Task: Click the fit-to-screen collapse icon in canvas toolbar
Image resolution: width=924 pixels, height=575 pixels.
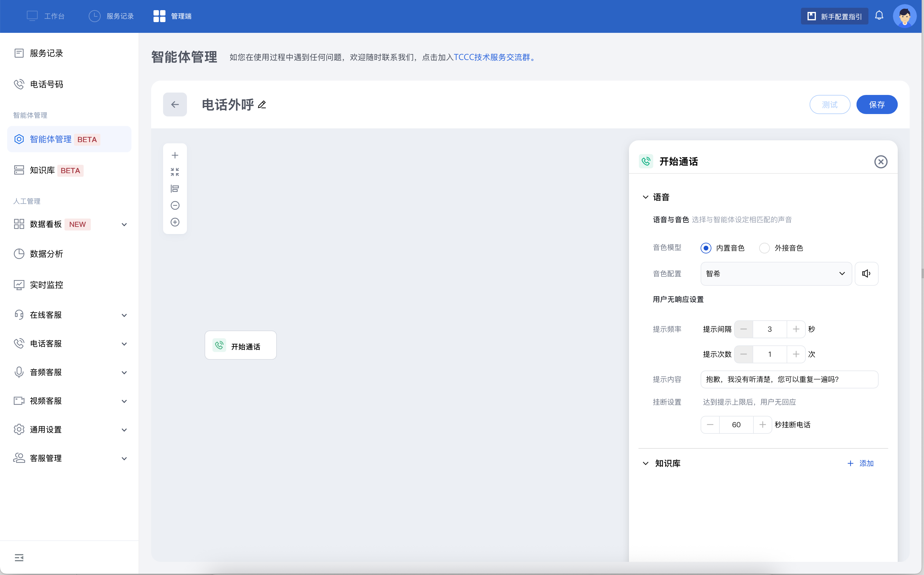Action: pos(175,172)
